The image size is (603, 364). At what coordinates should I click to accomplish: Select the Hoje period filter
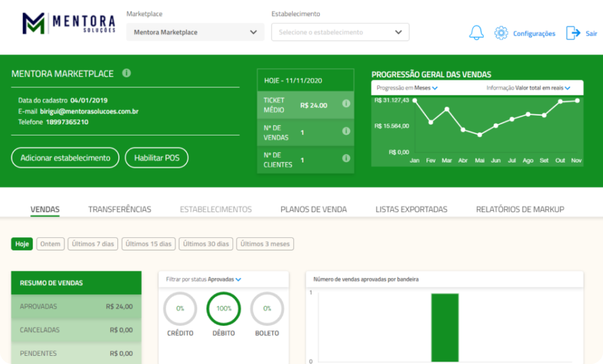(22, 244)
